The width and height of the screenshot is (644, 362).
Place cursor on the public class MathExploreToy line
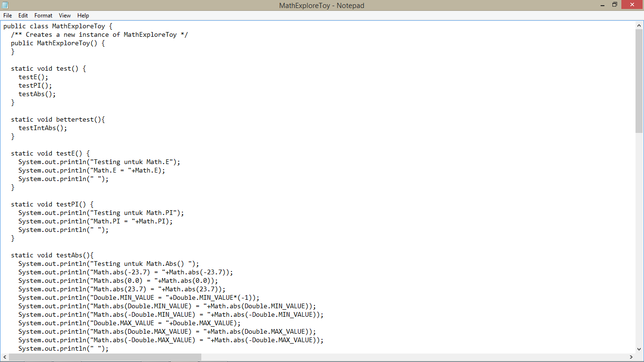coord(57,26)
